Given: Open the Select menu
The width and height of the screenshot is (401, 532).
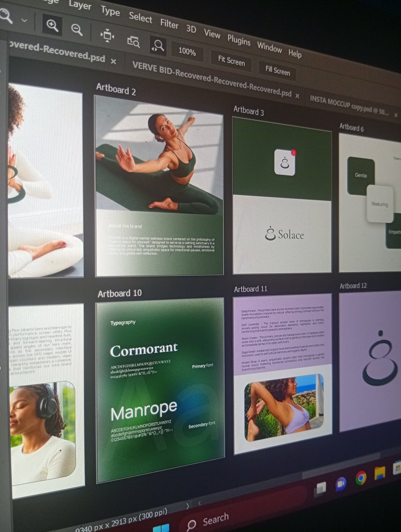Looking at the screenshot, I should [x=140, y=17].
